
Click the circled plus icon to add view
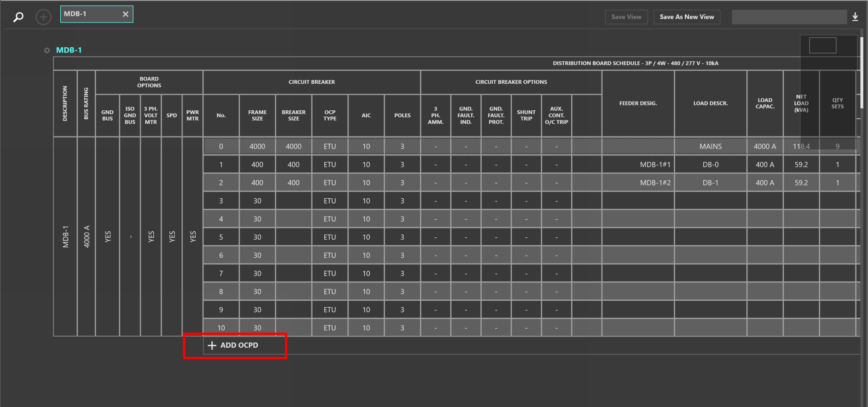click(x=44, y=17)
